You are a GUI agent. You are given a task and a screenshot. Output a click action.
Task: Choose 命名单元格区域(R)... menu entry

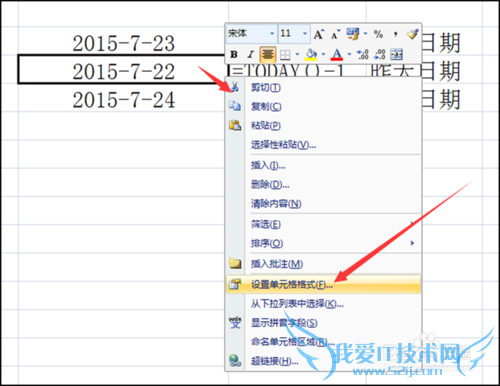pos(323,342)
